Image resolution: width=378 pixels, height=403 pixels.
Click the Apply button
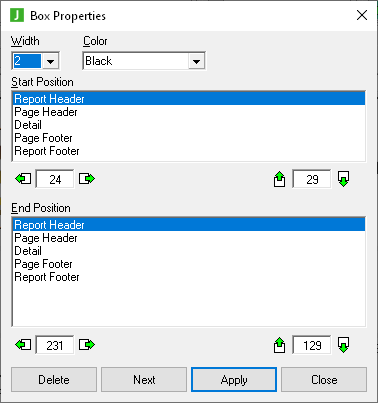point(234,380)
